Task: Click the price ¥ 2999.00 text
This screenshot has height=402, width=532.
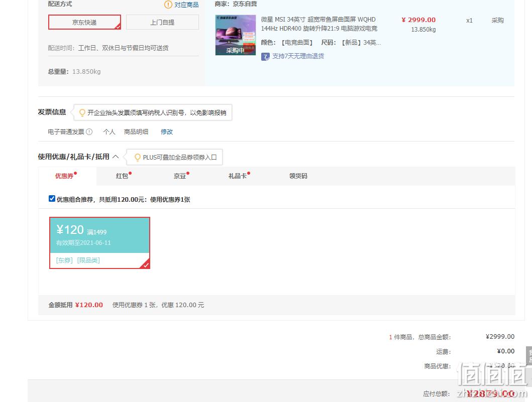Action: pyautogui.click(x=418, y=20)
